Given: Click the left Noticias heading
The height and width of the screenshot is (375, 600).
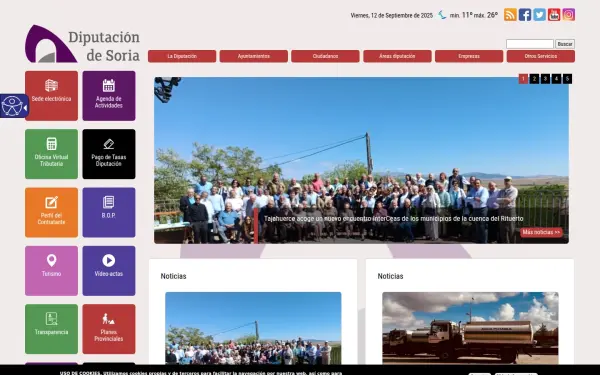Looking at the screenshot, I should 173,276.
